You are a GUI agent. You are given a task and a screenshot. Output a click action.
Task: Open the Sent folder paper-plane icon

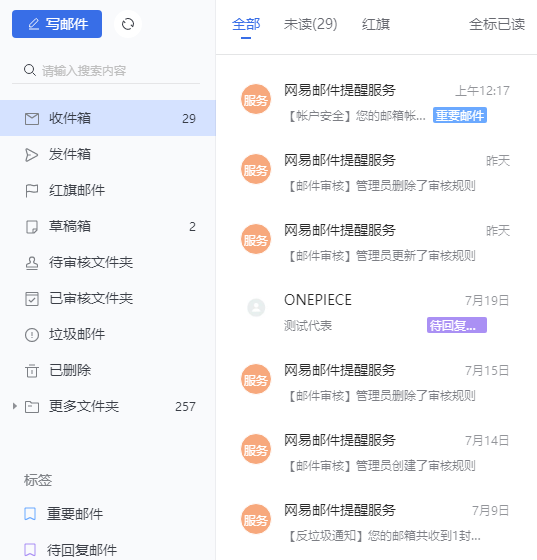click(x=32, y=155)
